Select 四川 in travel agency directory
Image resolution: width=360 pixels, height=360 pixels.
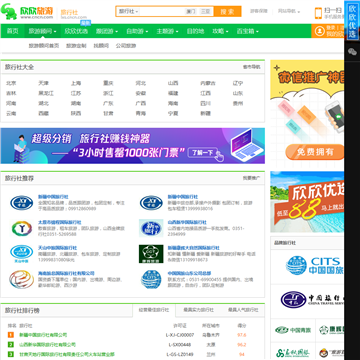click(x=205, y=103)
